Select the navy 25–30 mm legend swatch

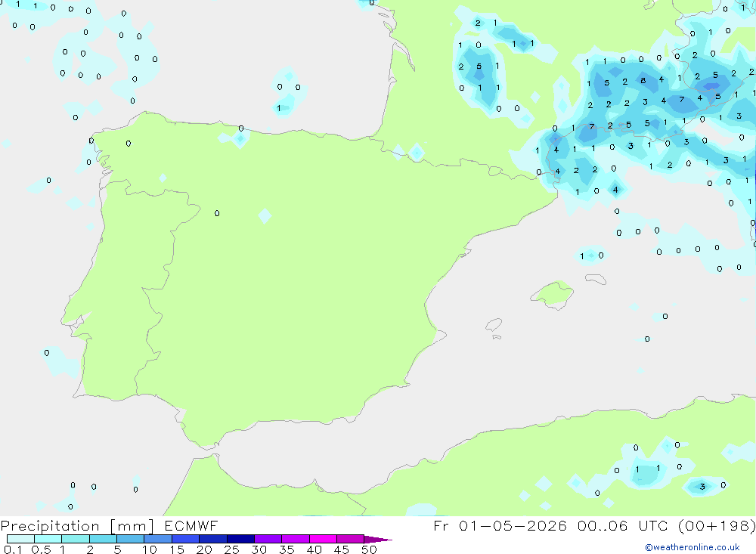pos(240,539)
